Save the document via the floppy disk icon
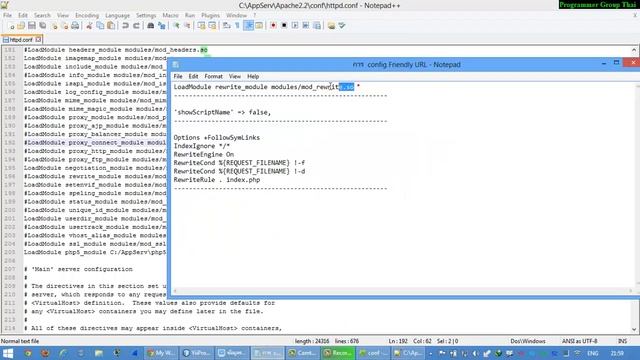 31,26
